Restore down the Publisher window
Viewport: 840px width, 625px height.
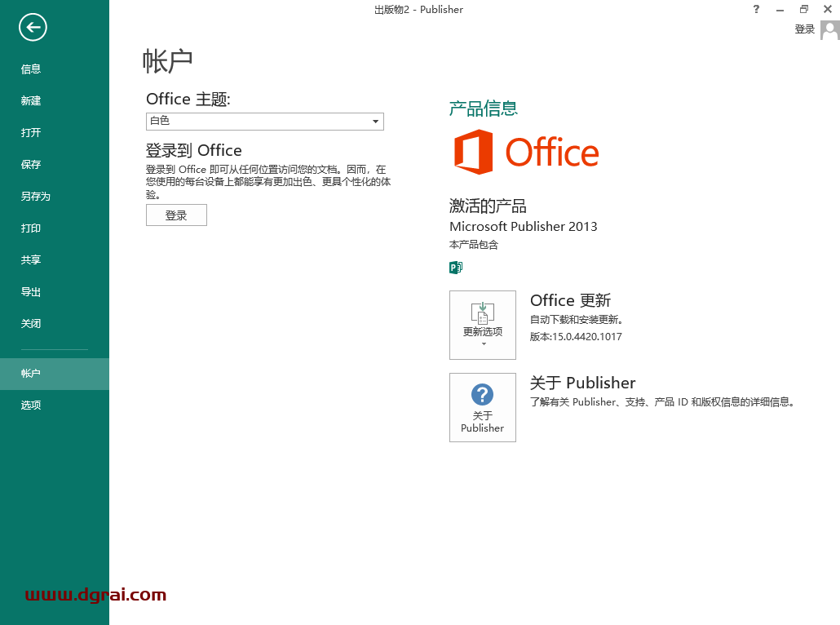[803, 9]
